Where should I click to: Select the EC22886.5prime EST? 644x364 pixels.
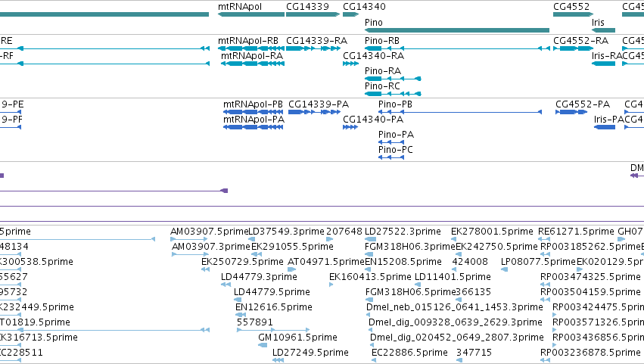374,360
